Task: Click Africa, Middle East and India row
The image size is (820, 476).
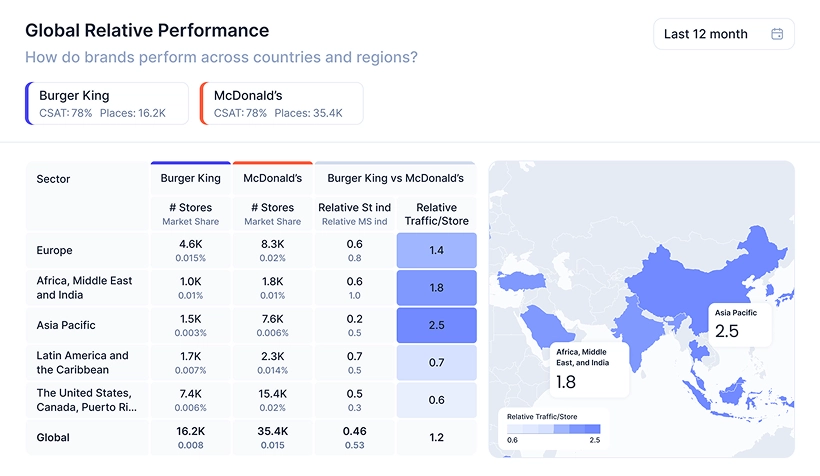Action: pyautogui.click(x=84, y=288)
